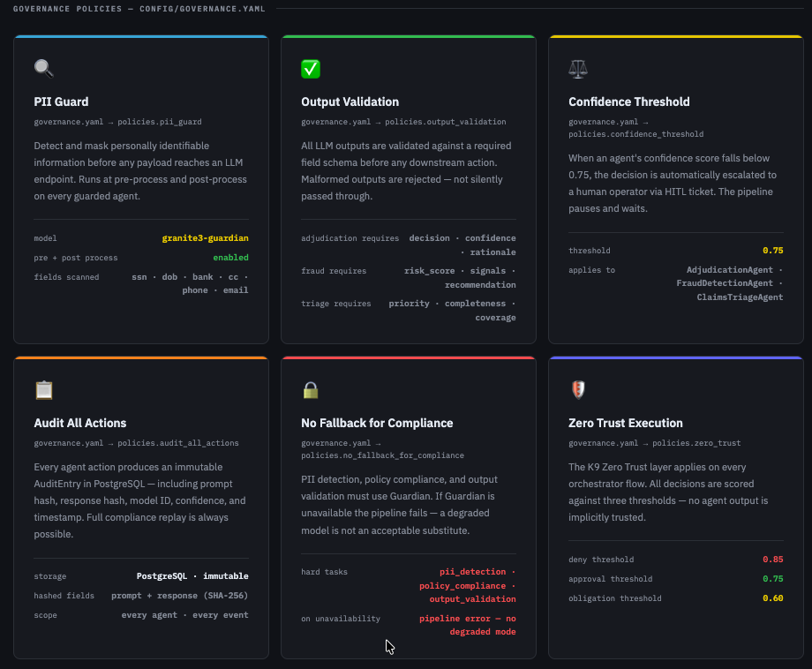Click the 'on unavailability' label
812x669 pixels.
tap(341, 619)
